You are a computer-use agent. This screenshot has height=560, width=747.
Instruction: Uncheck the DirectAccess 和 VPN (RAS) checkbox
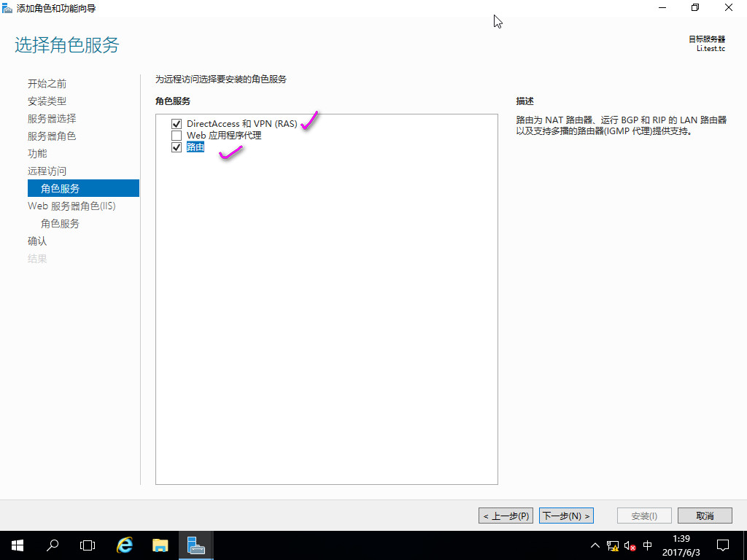click(177, 124)
